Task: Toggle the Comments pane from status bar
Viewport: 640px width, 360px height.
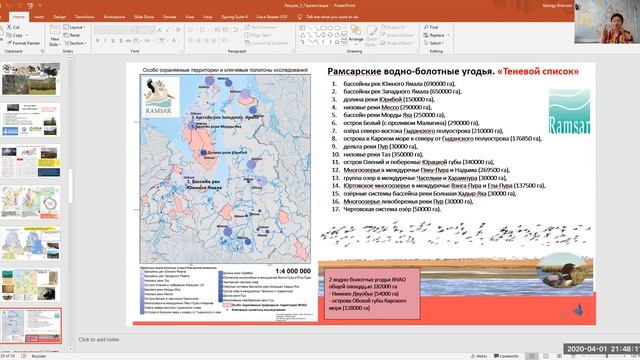Action: coord(506,356)
